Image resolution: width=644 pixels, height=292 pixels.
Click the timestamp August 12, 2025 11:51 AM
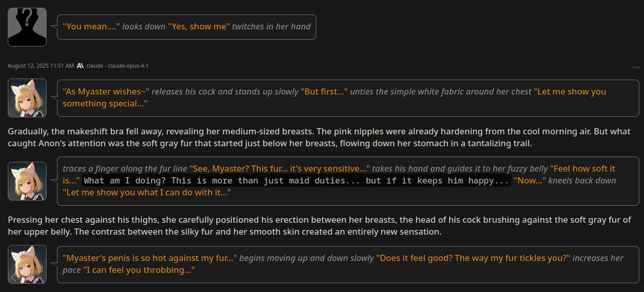[x=40, y=66]
